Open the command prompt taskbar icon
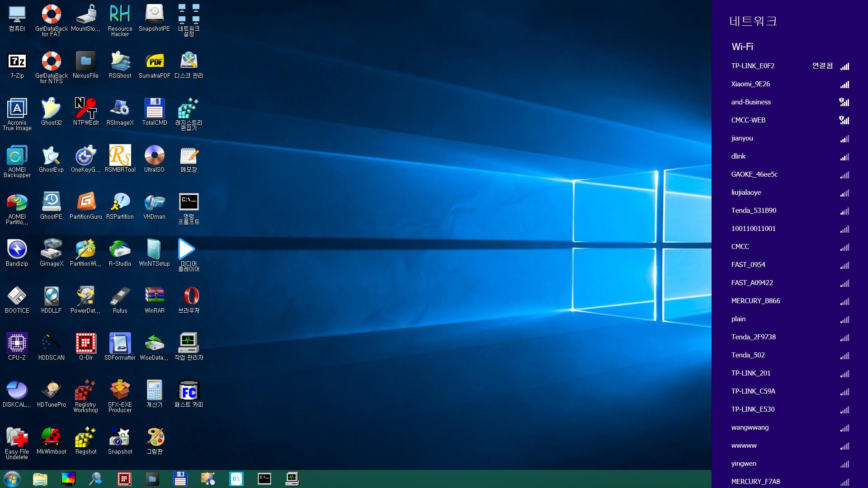868x488 pixels. [264, 479]
